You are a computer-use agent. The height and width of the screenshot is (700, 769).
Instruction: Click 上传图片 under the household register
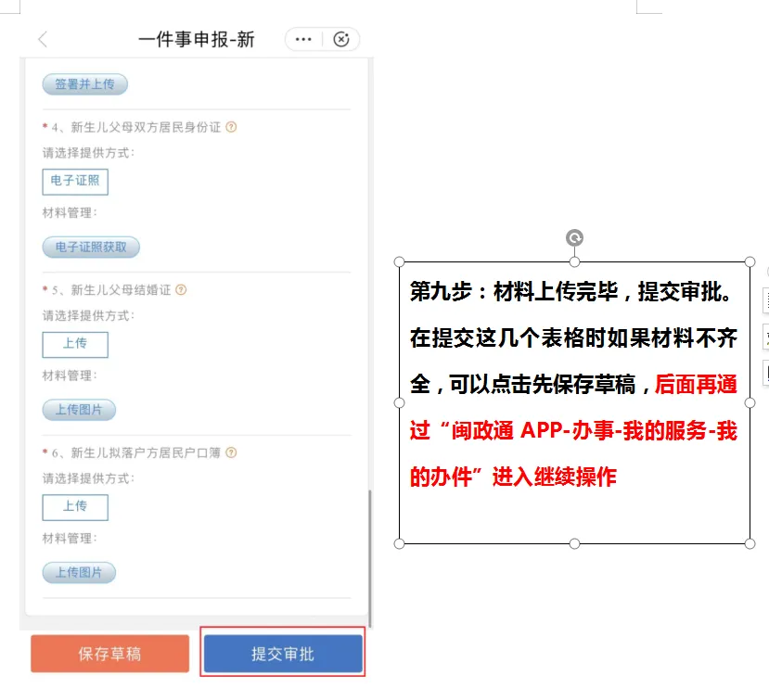pyautogui.click(x=79, y=573)
